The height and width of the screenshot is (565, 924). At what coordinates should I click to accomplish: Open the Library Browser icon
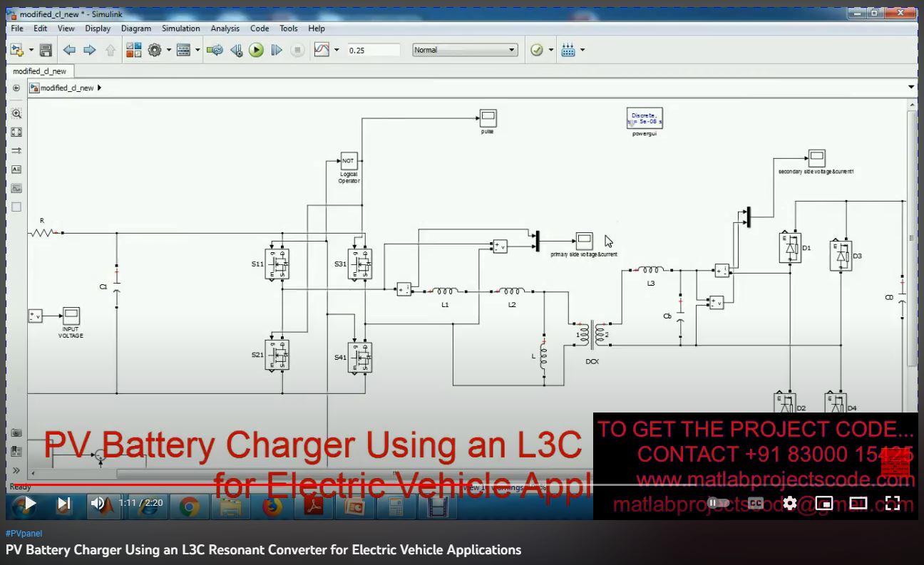coord(133,50)
